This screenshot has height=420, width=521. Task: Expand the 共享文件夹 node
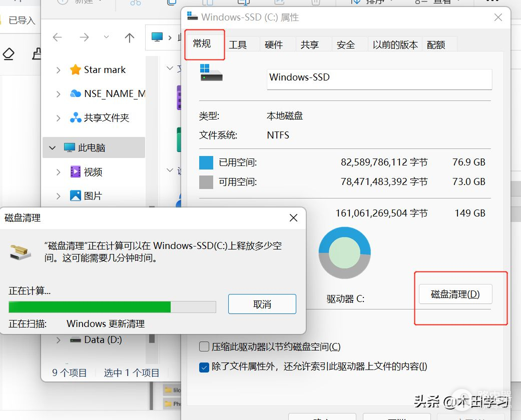pos(58,118)
